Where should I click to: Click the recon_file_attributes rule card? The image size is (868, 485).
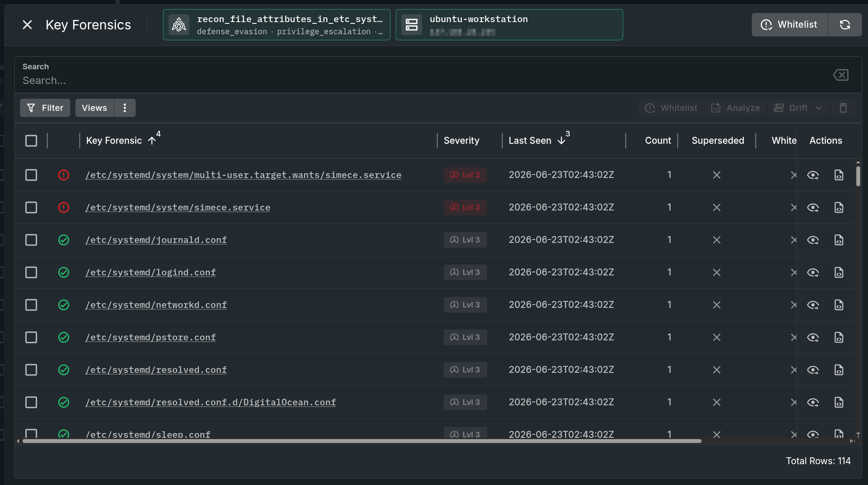click(x=276, y=25)
